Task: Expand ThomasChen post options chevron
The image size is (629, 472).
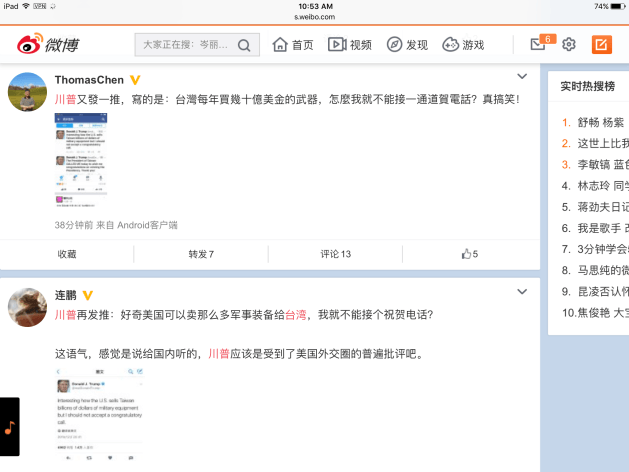Action: click(x=521, y=76)
